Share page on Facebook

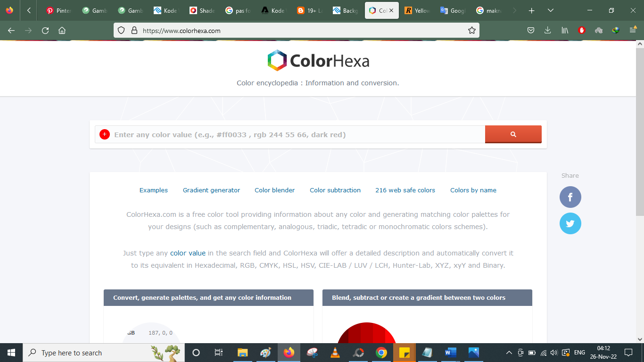click(x=570, y=197)
